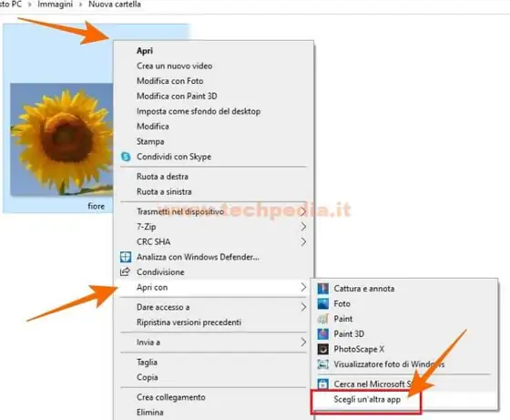Image resolution: width=510 pixels, height=420 pixels.
Task: Click the Condivisione share icon
Action: pos(126,271)
